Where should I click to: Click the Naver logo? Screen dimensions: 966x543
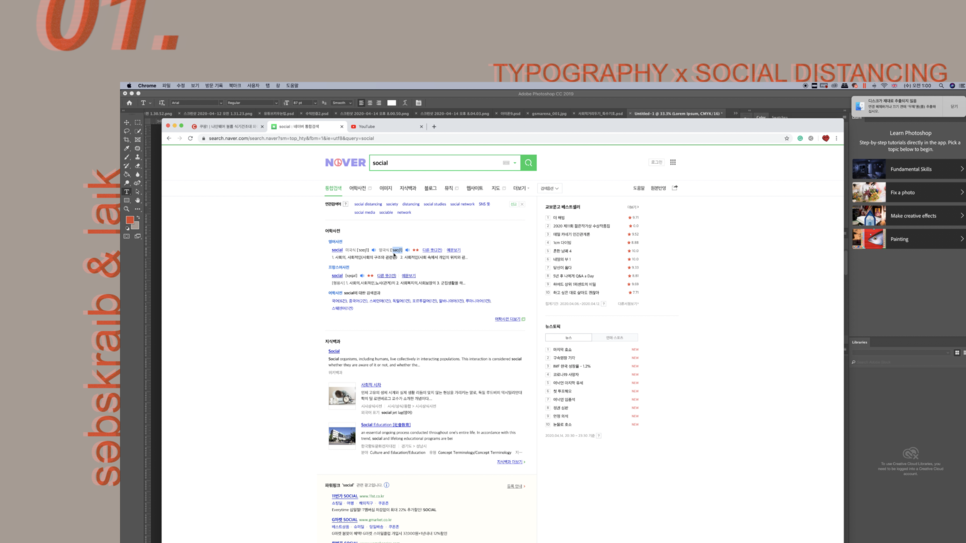(345, 162)
